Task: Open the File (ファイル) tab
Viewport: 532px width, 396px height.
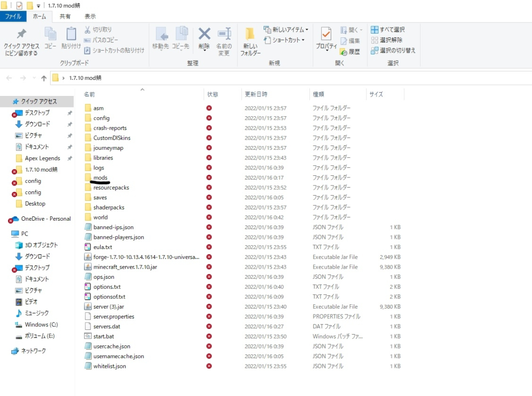Action: pos(13,17)
